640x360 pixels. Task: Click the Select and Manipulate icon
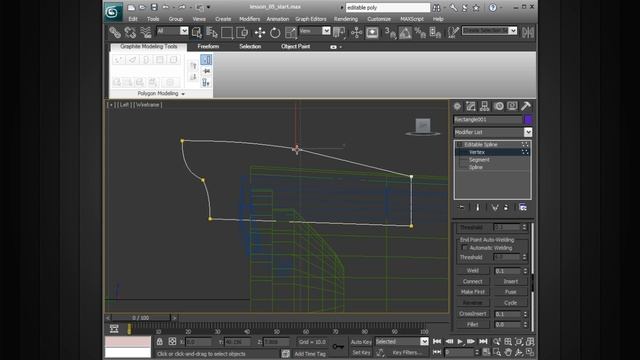point(356,32)
